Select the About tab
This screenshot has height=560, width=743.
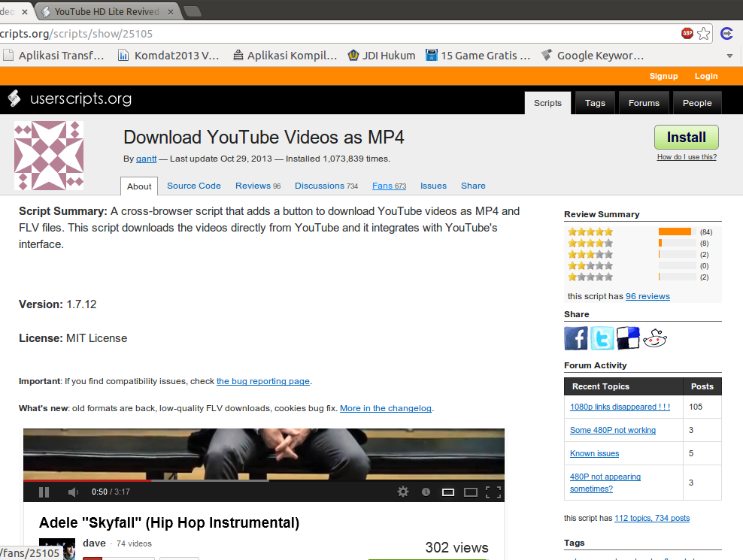pyautogui.click(x=139, y=186)
